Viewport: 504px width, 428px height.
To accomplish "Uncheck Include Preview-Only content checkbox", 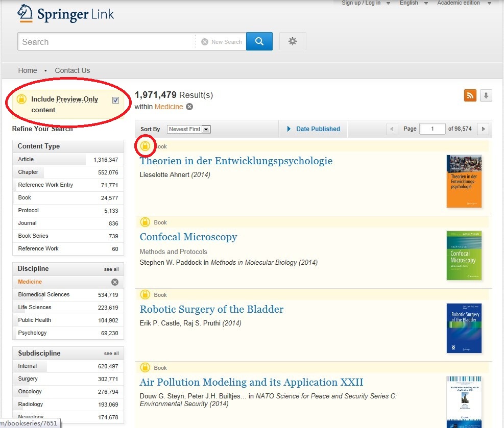I will pos(115,100).
